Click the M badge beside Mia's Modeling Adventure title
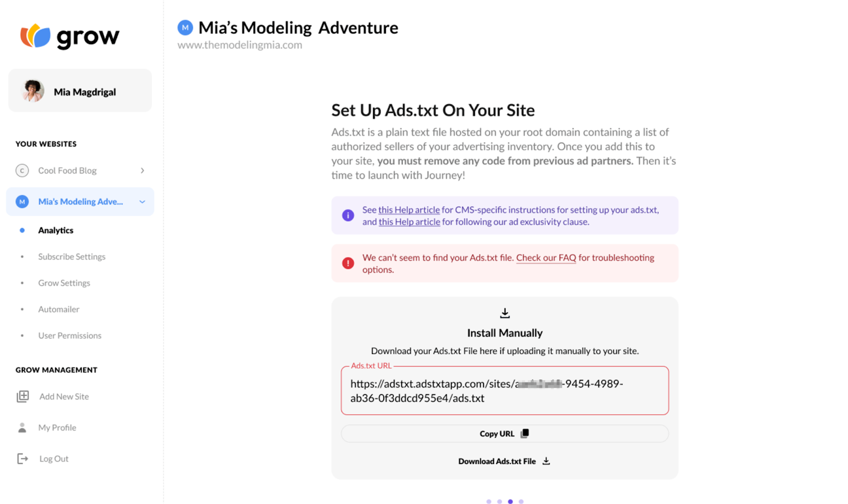The image size is (848, 504). (185, 27)
